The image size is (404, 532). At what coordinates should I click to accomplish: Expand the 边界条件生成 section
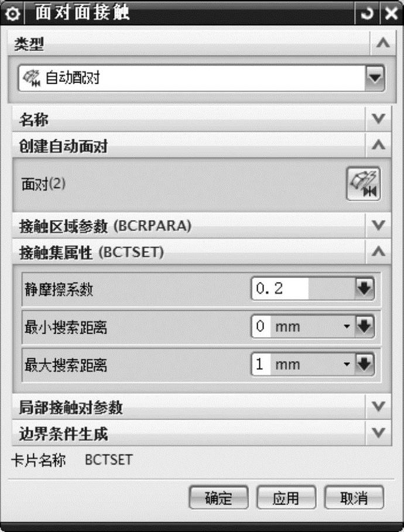[379, 433]
